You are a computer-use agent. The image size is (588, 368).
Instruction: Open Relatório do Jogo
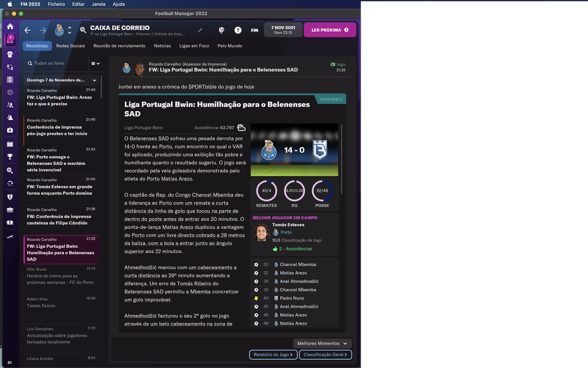click(x=273, y=355)
